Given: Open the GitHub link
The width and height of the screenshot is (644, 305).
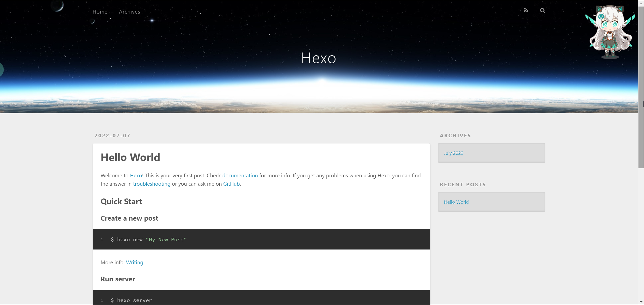Looking at the screenshot, I should click(x=231, y=184).
